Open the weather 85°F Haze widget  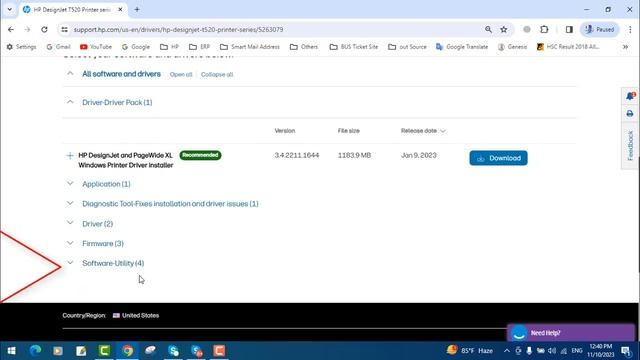tap(469, 351)
